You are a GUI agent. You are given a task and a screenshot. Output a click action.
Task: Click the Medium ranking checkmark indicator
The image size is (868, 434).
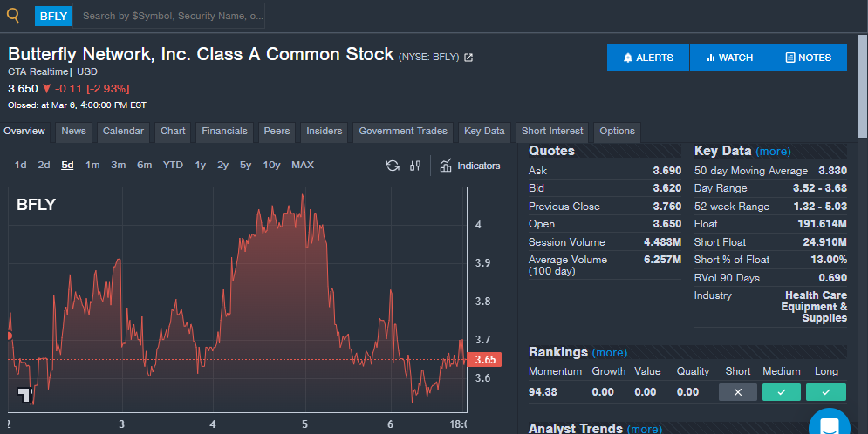point(782,392)
